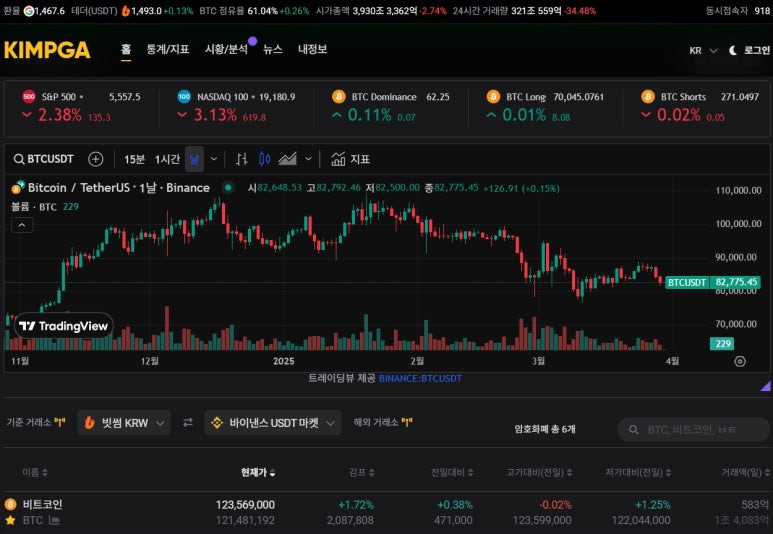
Task: Click the green market status dot
Action: coord(228,188)
